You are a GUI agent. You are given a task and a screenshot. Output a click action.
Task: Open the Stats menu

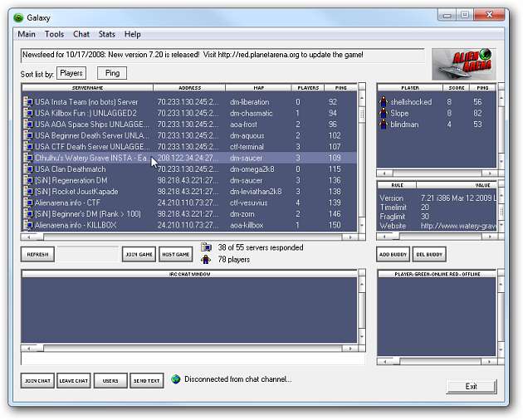[106, 34]
